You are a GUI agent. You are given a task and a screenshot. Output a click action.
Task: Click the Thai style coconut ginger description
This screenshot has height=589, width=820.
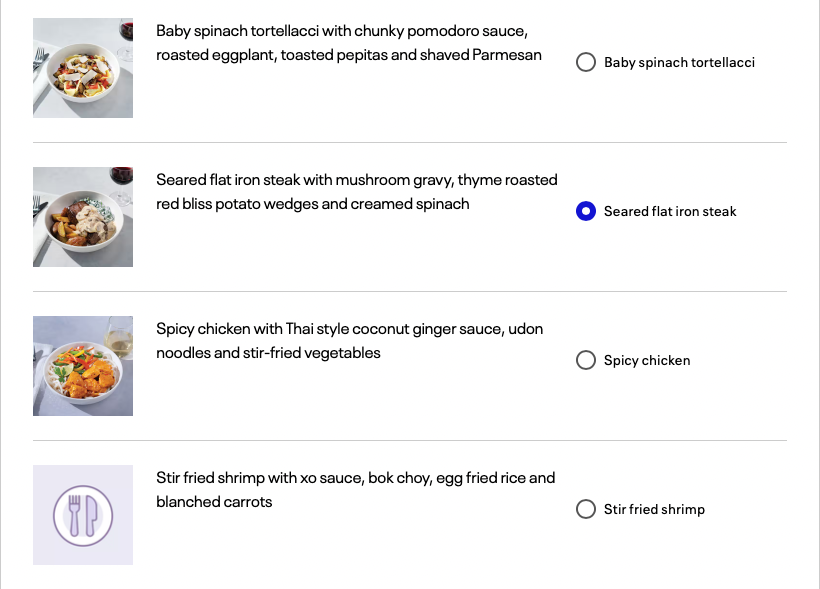(x=349, y=341)
